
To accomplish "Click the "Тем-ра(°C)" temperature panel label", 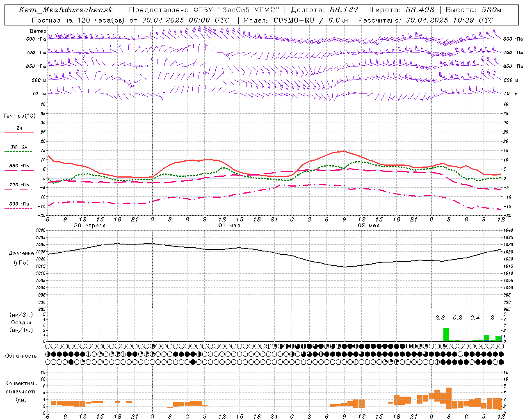I will point(19,116).
